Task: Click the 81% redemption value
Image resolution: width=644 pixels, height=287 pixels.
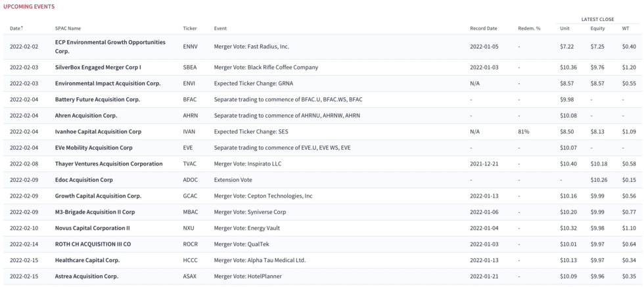Action: pos(523,132)
